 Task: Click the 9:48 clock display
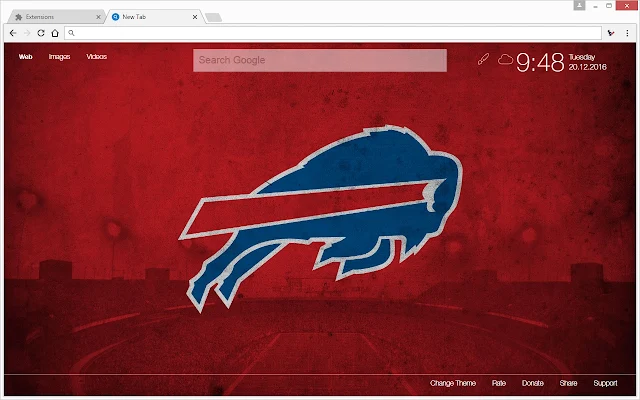540,62
